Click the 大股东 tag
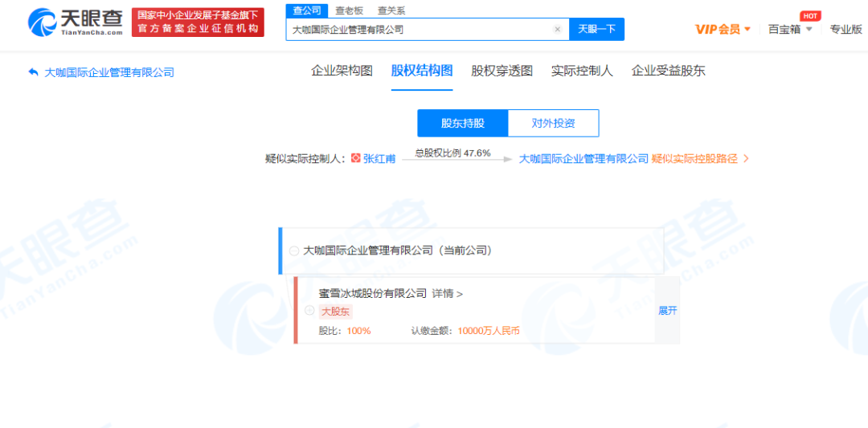Screen dimensions: 868x428 pos(335,312)
